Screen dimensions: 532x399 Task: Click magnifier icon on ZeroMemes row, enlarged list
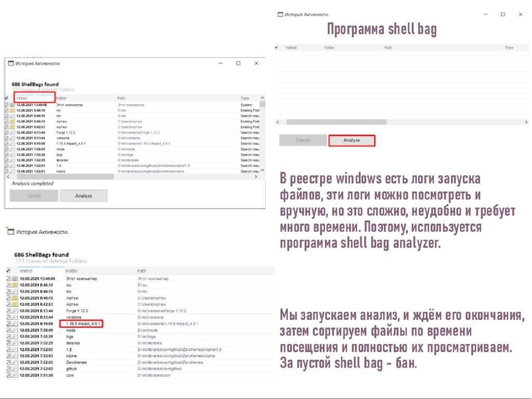tap(15, 362)
